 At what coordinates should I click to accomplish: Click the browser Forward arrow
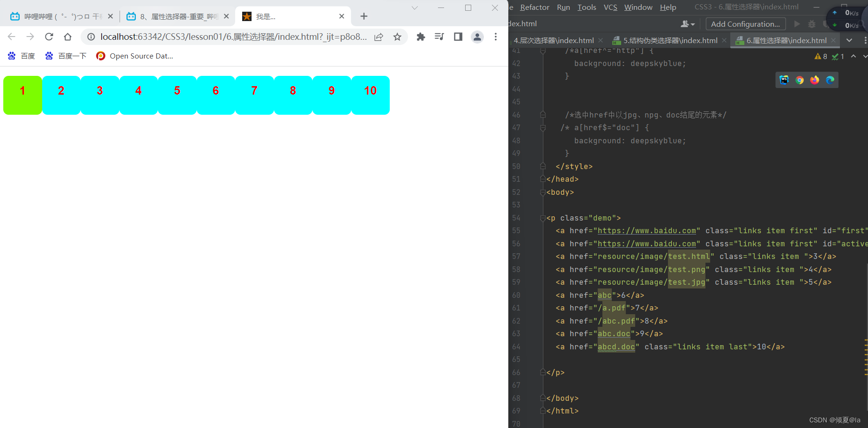coord(30,37)
